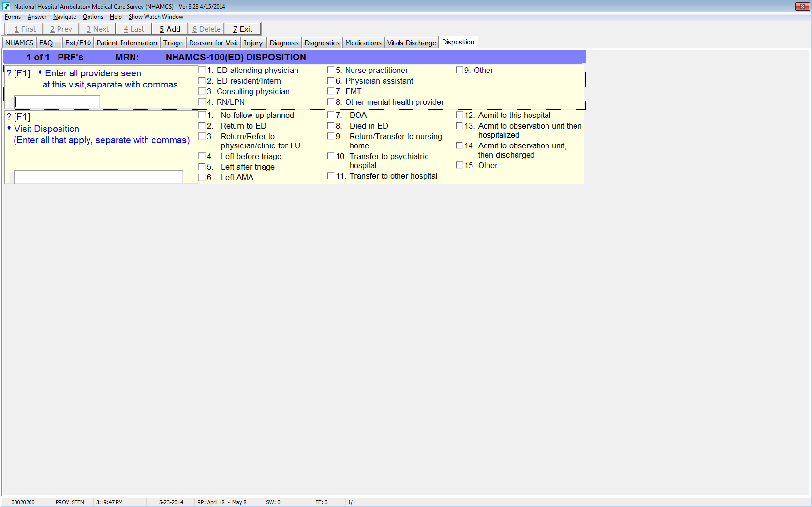This screenshot has height=507, width=812.
Task: Tick the EMT provider checkbox
Action: tap(331, 91)
